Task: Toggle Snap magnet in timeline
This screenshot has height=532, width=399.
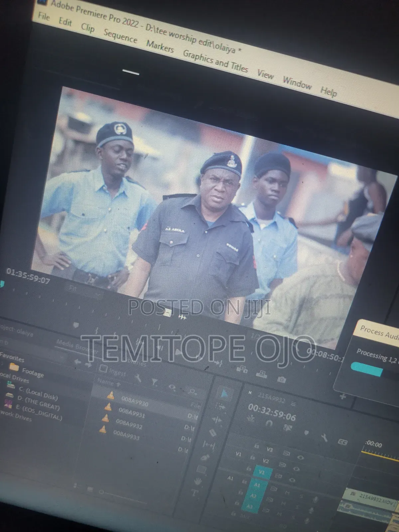Action: point(269,423)
